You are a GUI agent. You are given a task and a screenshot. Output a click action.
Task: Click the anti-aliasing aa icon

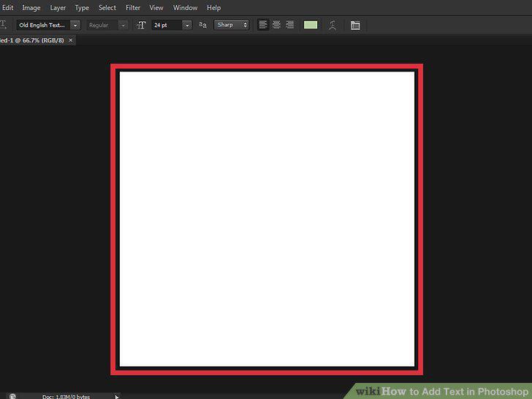(x=202, y=25)
